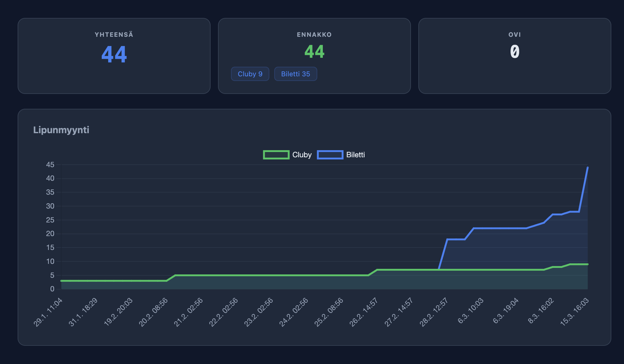Viewport: 624px width, 364px height.
Task: Click the Cluby line end point at 9
Action: 588,264
